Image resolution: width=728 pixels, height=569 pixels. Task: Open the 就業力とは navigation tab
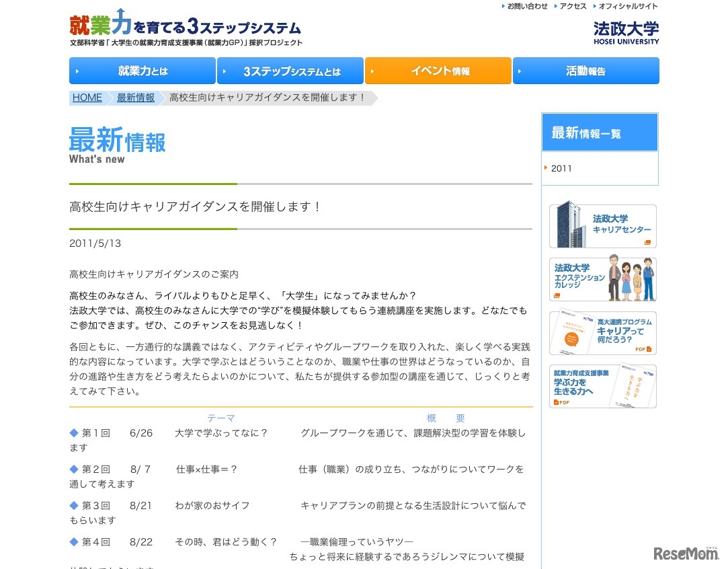(143, 71)
